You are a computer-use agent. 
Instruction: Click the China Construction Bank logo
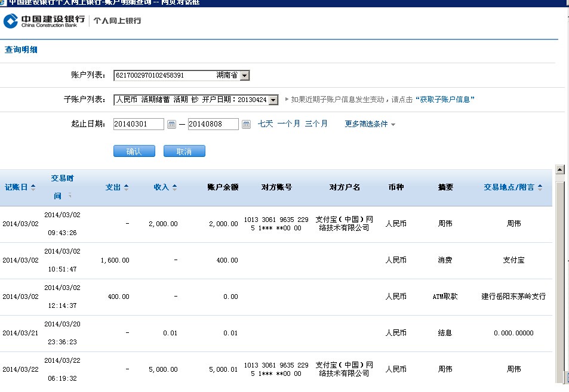pos(44,21)
